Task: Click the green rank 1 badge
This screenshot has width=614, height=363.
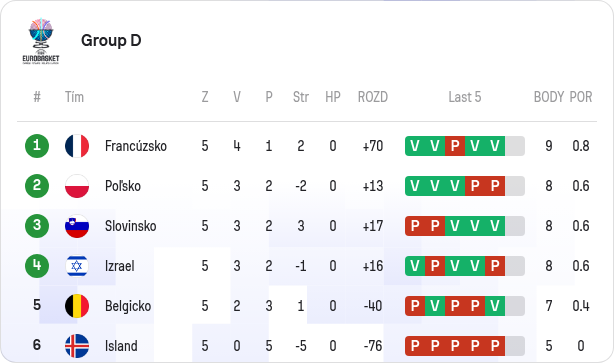Action: [37, 146]
